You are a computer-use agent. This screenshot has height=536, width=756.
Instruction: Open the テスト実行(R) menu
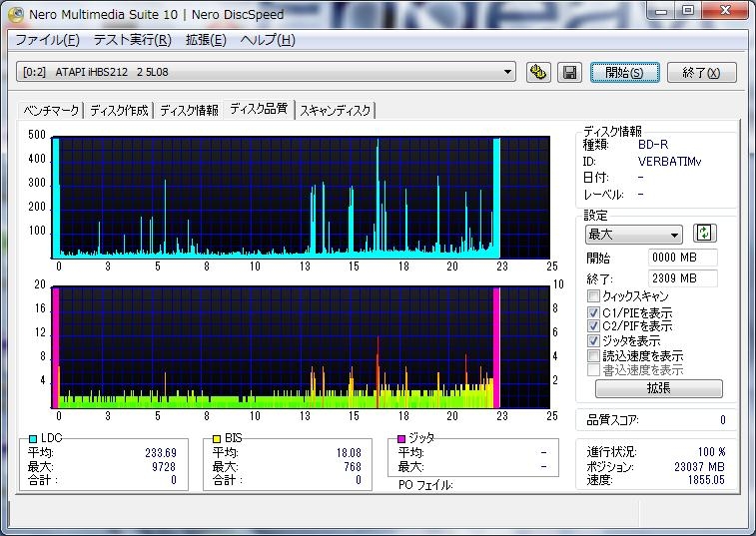[132, 40]
